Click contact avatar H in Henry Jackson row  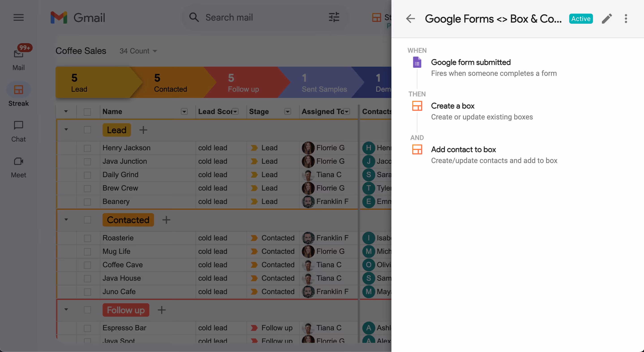(369, 148)
